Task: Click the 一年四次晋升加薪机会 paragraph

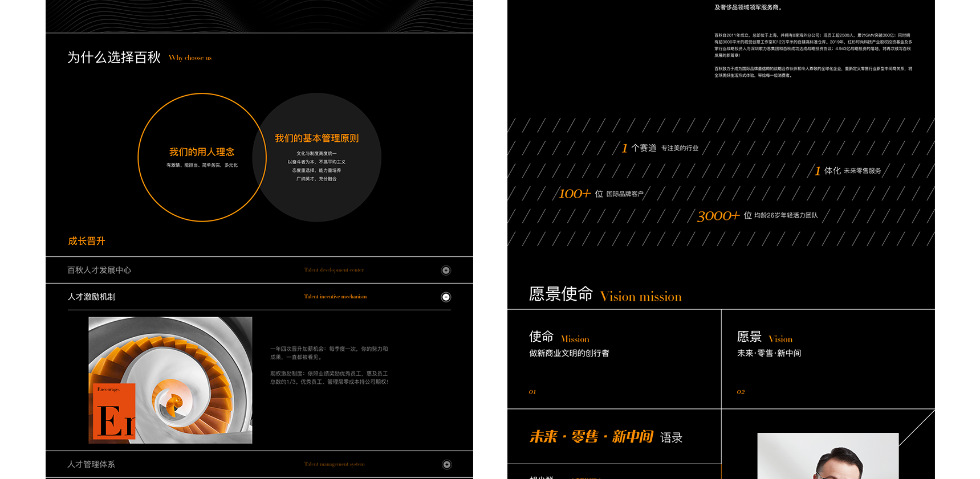Action: click(x=329, y=353)
